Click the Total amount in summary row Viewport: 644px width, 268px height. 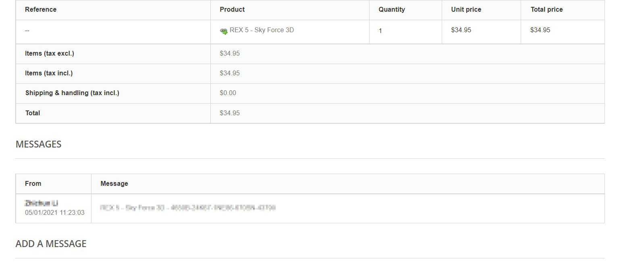click(229, 113)
